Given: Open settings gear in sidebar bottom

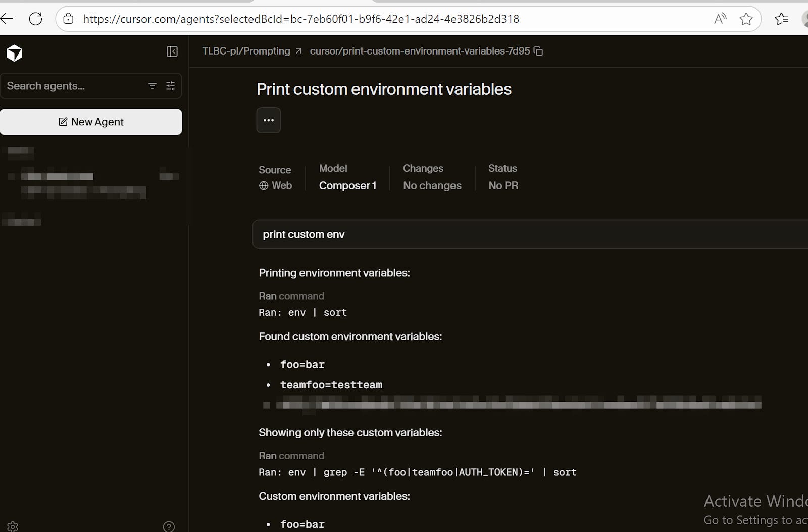Looking at the screenshot, I should click(13, 526).
